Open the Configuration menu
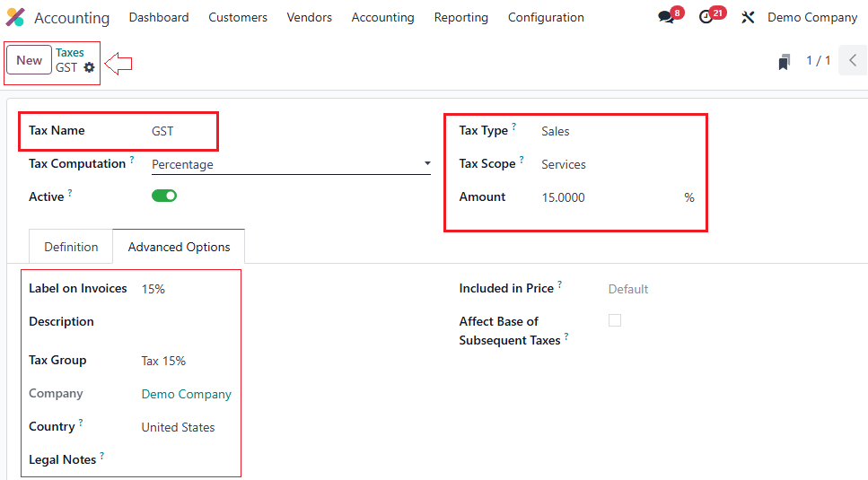 (546, 17)
